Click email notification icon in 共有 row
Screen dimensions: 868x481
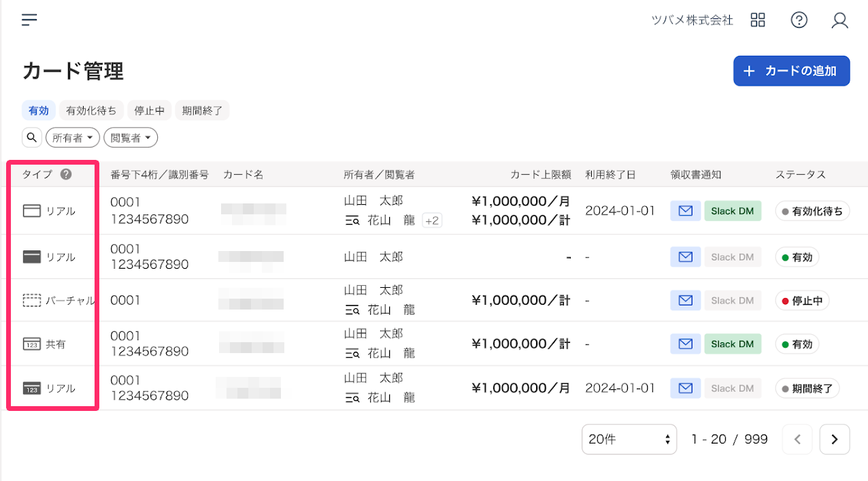(686, 344)
